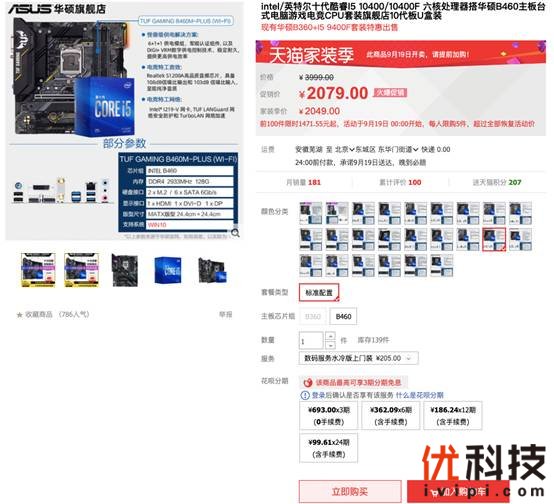The height and width of the screenshot is (504, 554).
Task: Open the 月销量 181 sales tab
Action: coord(303,182)
